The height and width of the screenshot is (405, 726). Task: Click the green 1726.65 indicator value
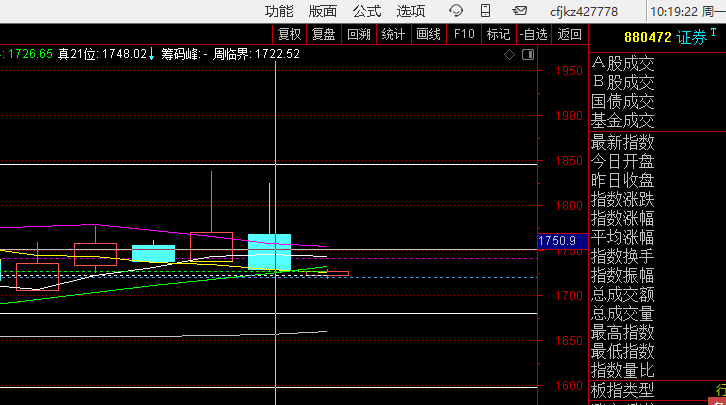click(x=30, y=54)
